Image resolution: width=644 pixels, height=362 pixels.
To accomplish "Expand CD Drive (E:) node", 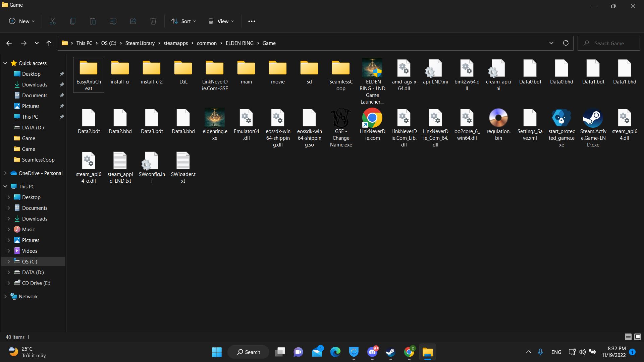I will click(x=9, y=283).
